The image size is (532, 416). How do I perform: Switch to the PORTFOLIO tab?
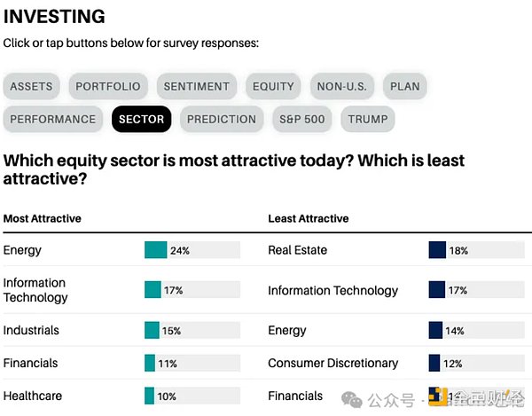click(x=107, y=86)
